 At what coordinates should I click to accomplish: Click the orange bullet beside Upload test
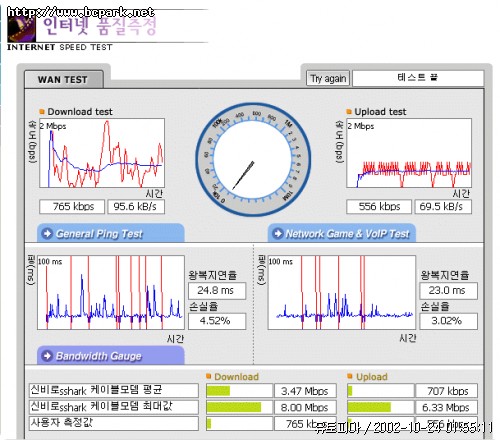tap(349, 111)
